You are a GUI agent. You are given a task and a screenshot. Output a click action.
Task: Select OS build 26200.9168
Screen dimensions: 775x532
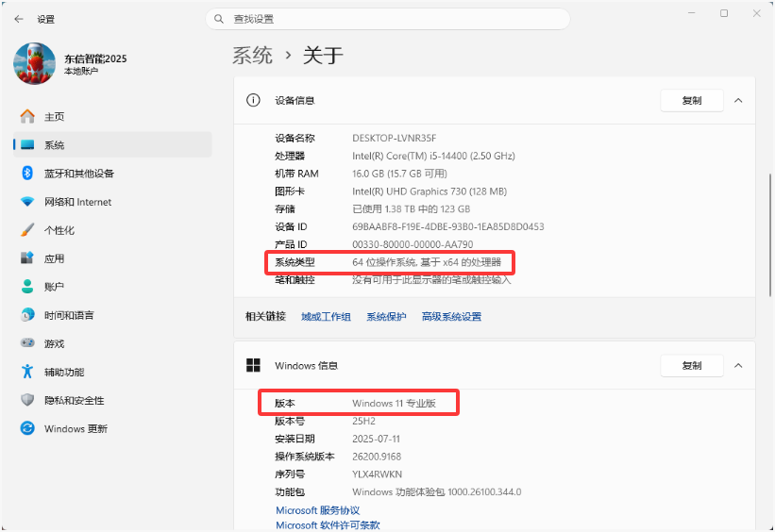pos(377,457)
